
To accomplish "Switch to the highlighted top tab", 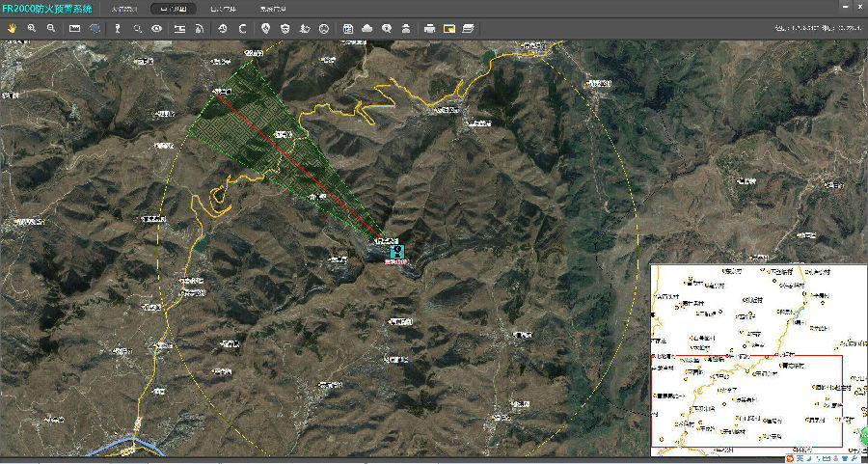I will 178,8.
